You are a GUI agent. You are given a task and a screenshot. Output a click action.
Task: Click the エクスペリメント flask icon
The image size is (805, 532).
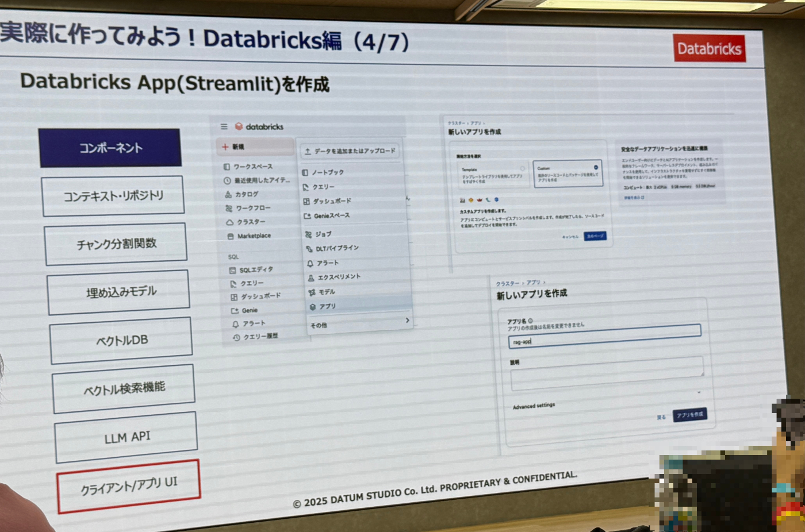pos(311,277)
